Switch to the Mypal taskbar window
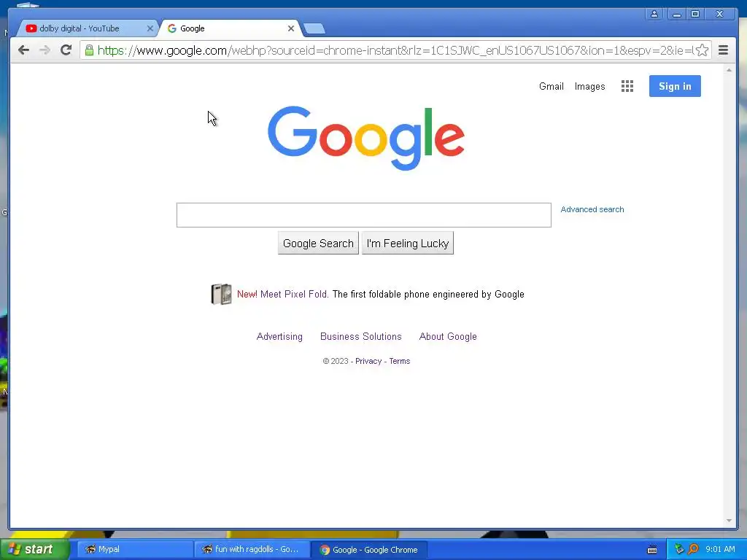This screenshot has height=560, width=747. point(135,549)
